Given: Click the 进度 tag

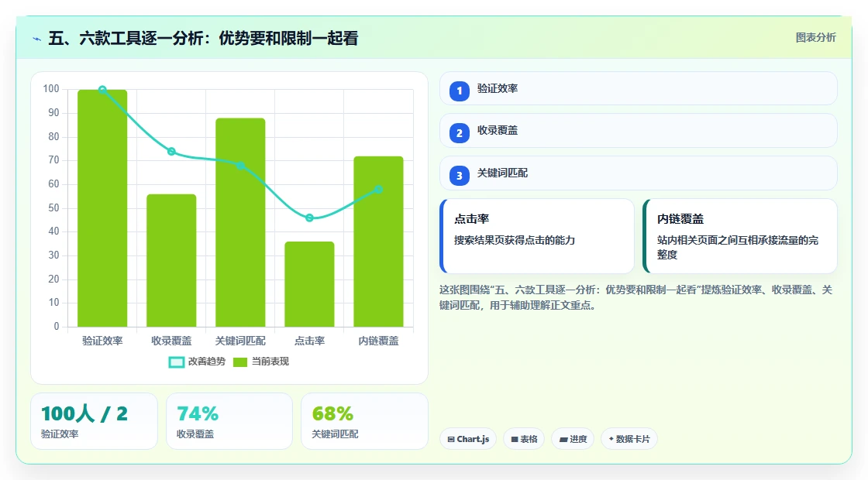Looking at the screenshot, I should [573, 439].
